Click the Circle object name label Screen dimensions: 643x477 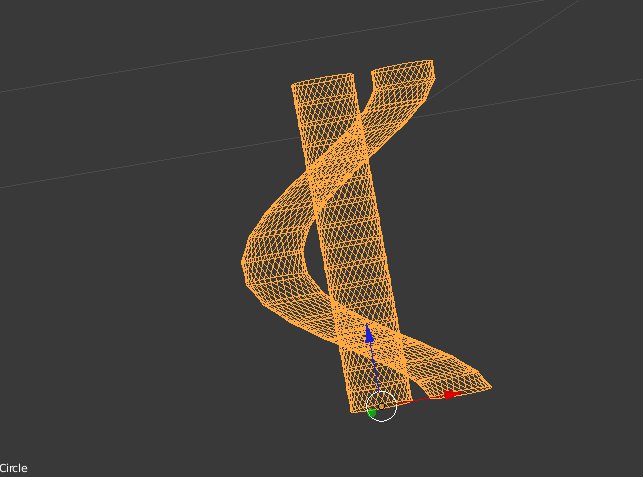(14, 468)
